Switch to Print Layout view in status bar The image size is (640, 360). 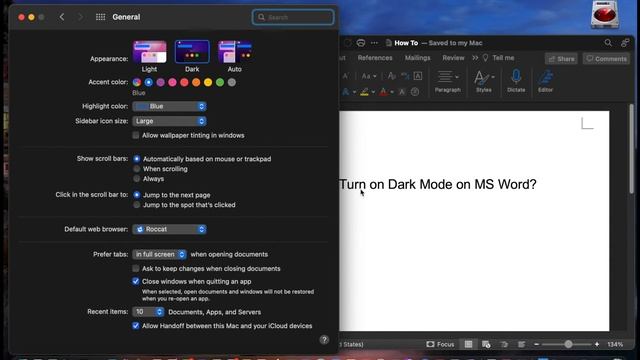coord(468,344)
